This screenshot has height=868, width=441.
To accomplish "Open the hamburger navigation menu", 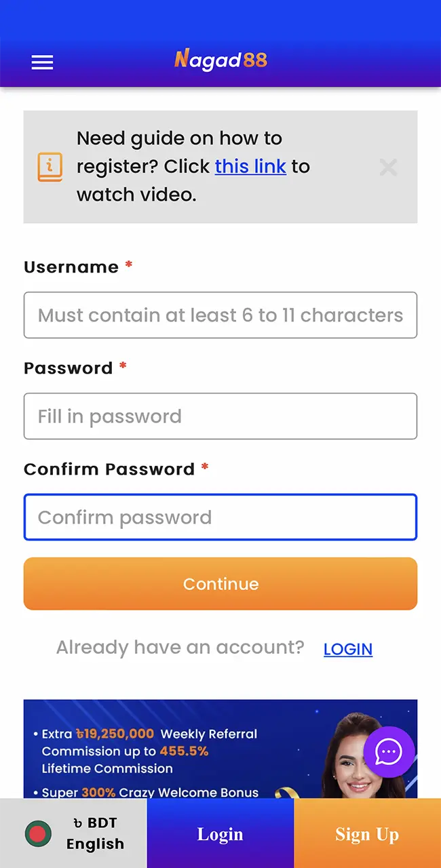I will click(42, 62).
